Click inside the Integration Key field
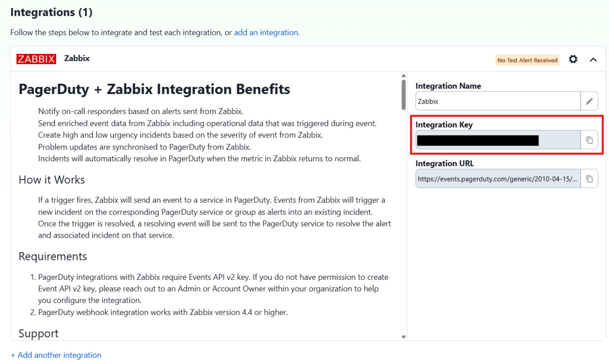The width and height of the screenshot is (609, 364). click(x=498, y=140)
